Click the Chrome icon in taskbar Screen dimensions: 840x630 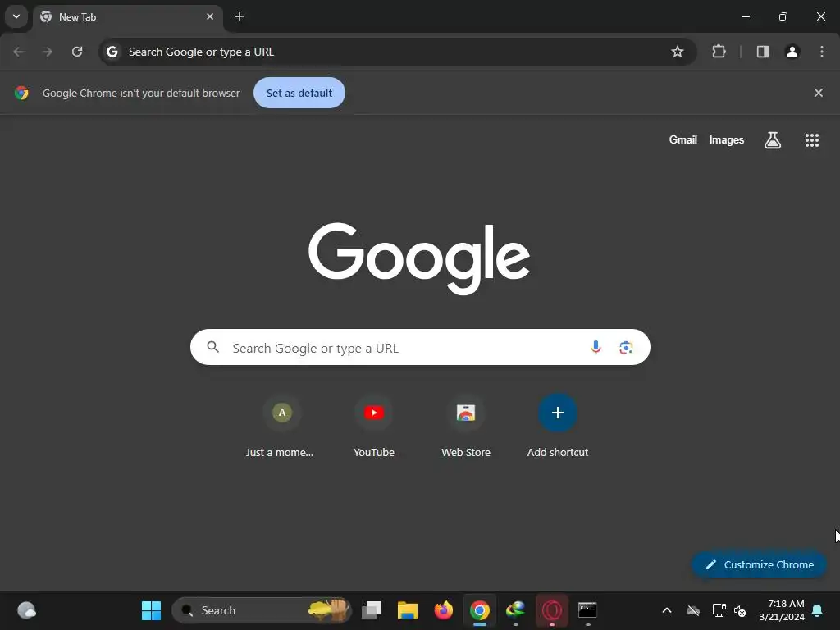pyautogui.click(x=479, y=610)
